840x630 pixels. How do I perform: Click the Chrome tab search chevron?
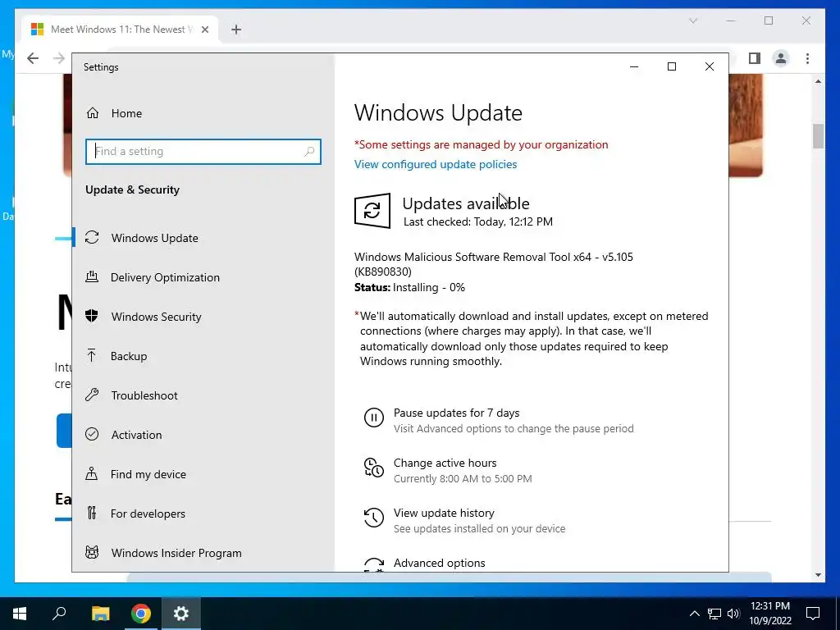pyautogui.click(x=693, y=21)
